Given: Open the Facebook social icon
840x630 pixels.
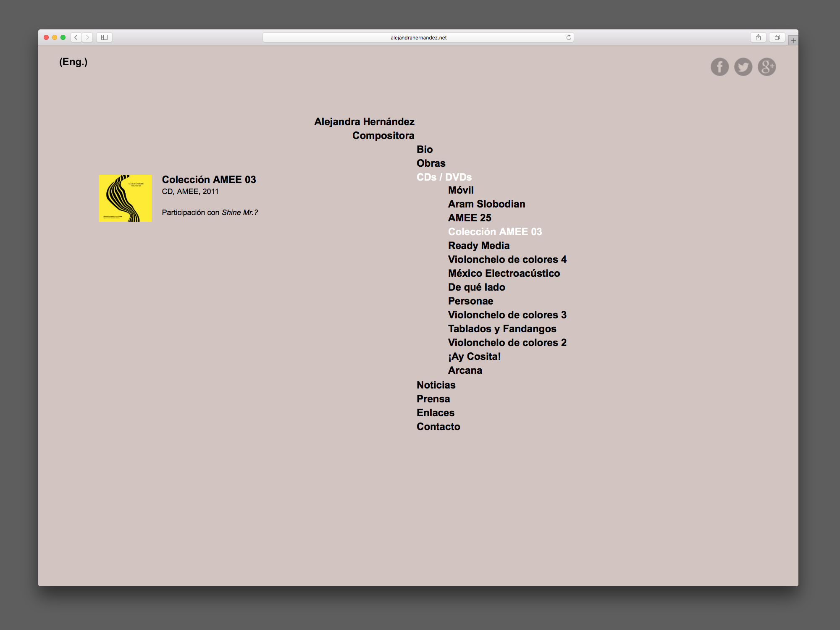Looking at the screenshot, I should click(719, 67).
